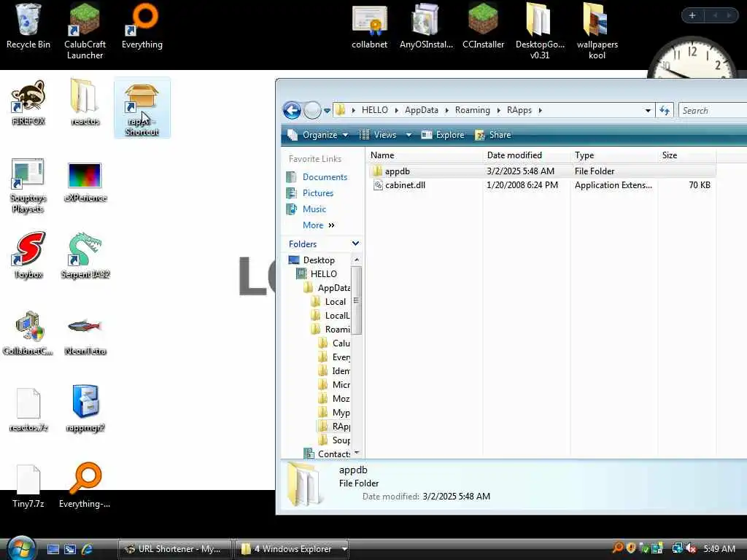Expand More favorite links
The width and height of the screenshot is (747, 560).
click(318, 225)
